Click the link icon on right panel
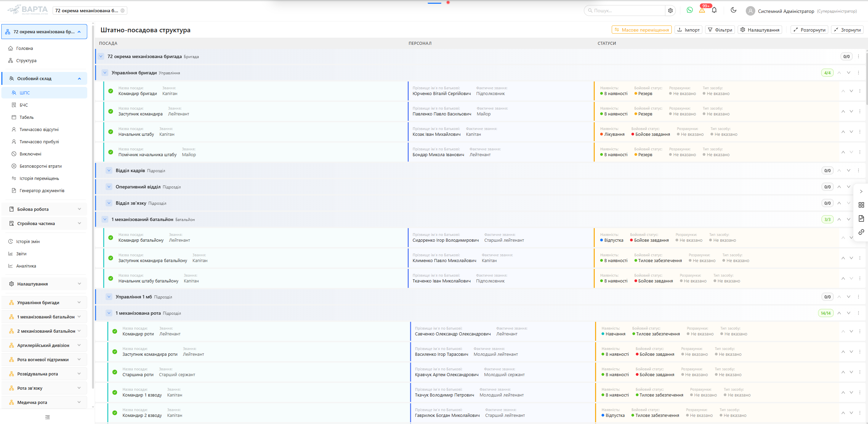The width and height of the screenshot is (868, 424). [861, 232]
